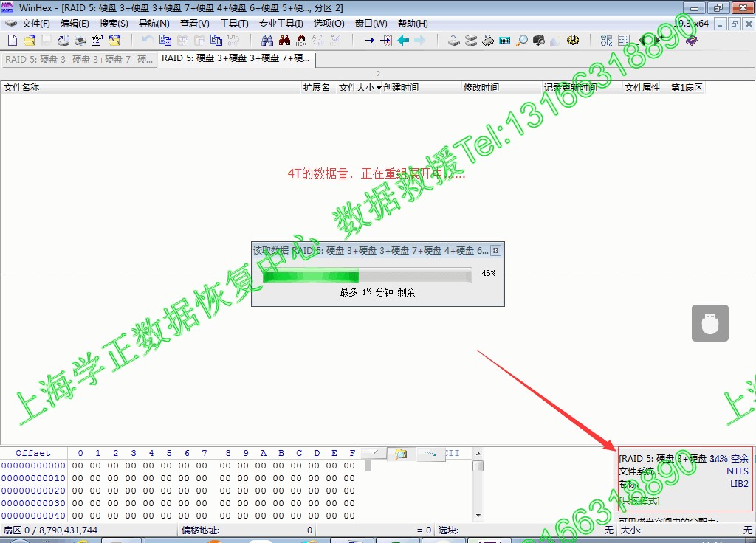Click the 选块 status bar field
Screen dimensions: 756x543
[x=526, y=530]
